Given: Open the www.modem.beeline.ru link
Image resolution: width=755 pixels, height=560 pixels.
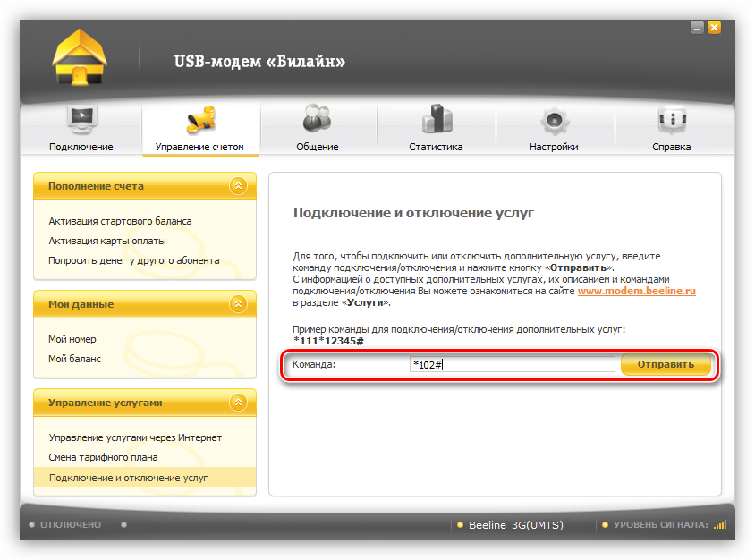Looking at the screenshot, I should (636, 291).
